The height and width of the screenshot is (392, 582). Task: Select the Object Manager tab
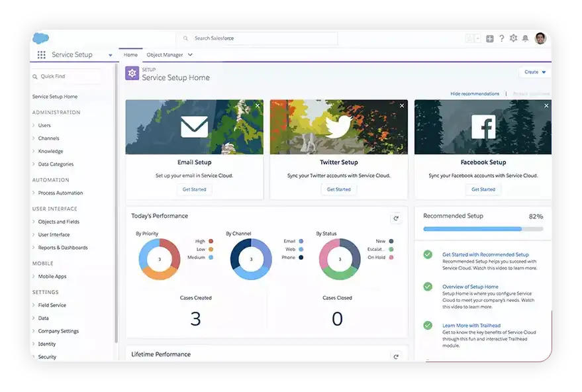(x=164, y=55)
